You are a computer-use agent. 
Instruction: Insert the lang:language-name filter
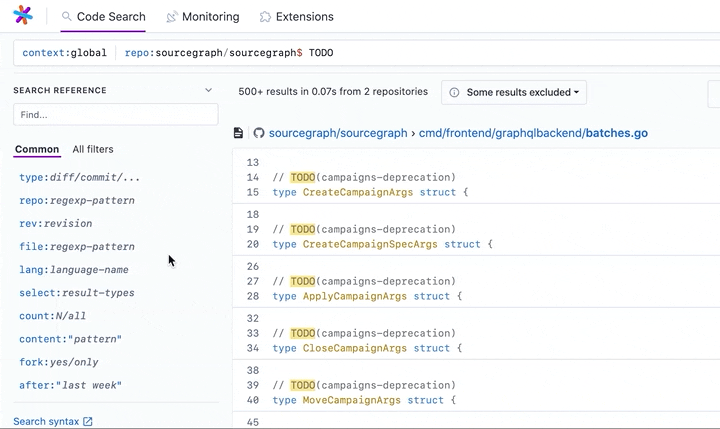pos(73,270)
